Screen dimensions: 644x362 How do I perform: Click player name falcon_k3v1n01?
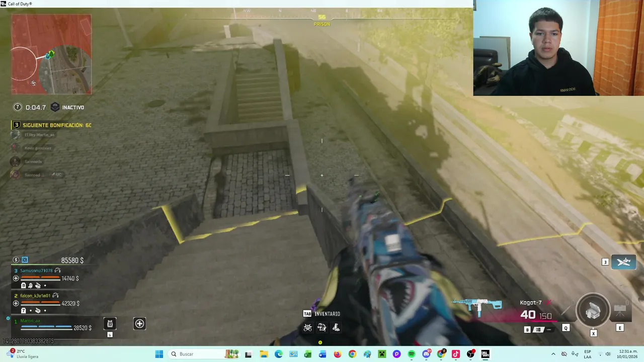coord(35,296)
